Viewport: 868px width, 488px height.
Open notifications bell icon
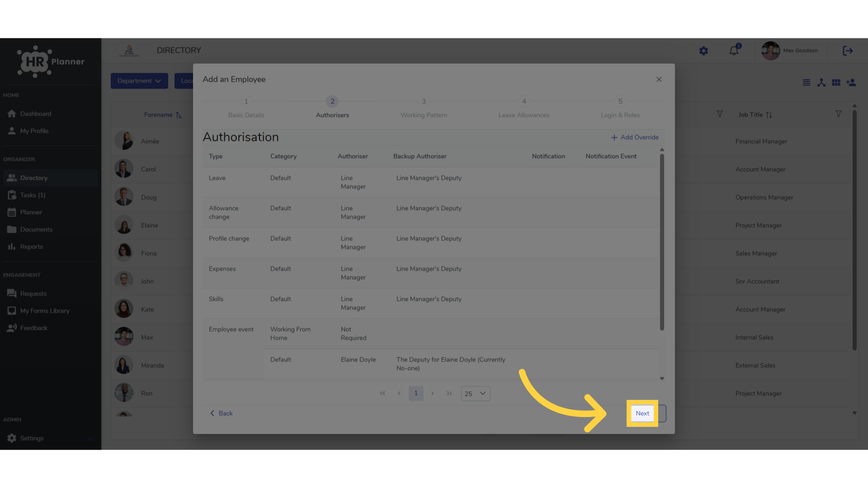[734, 51]
